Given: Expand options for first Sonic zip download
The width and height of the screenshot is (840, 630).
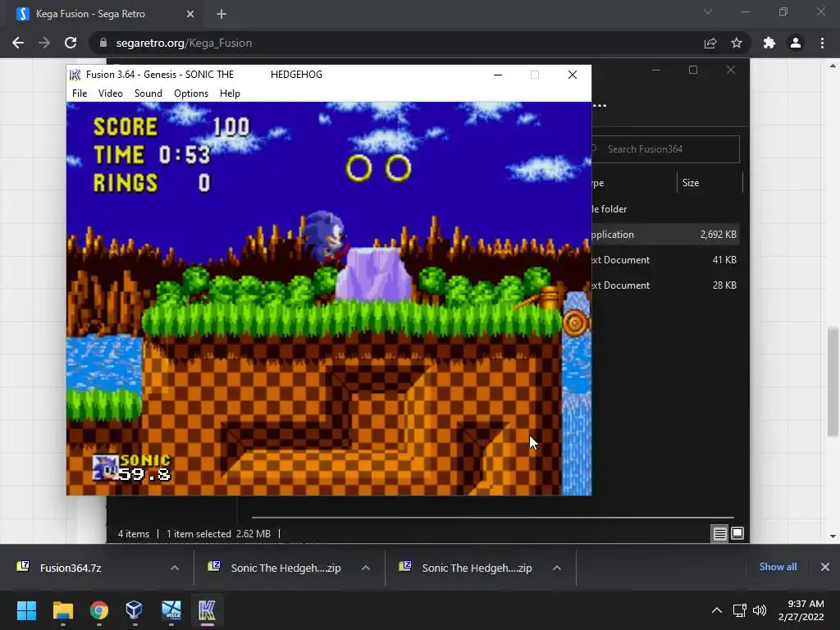Looking at the screenshot, I should pos(366,568).
